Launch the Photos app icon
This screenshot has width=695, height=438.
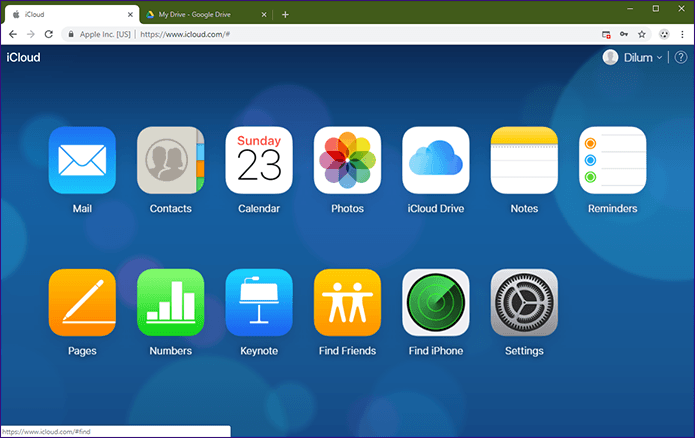(348, 160)
